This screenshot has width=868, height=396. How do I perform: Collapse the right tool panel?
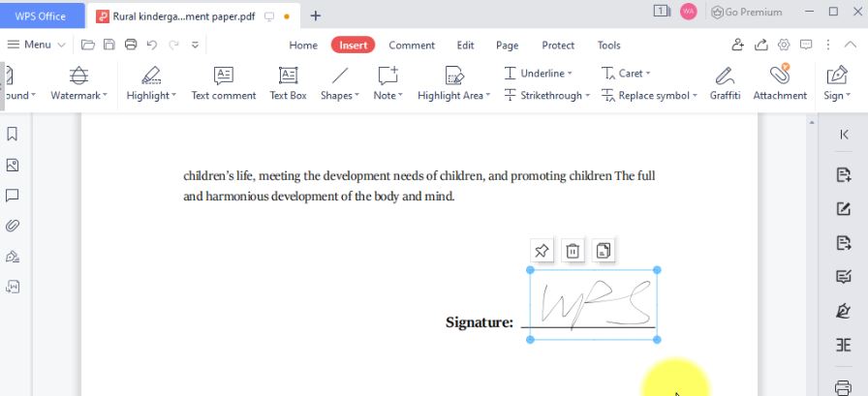(x=844, y=135)
